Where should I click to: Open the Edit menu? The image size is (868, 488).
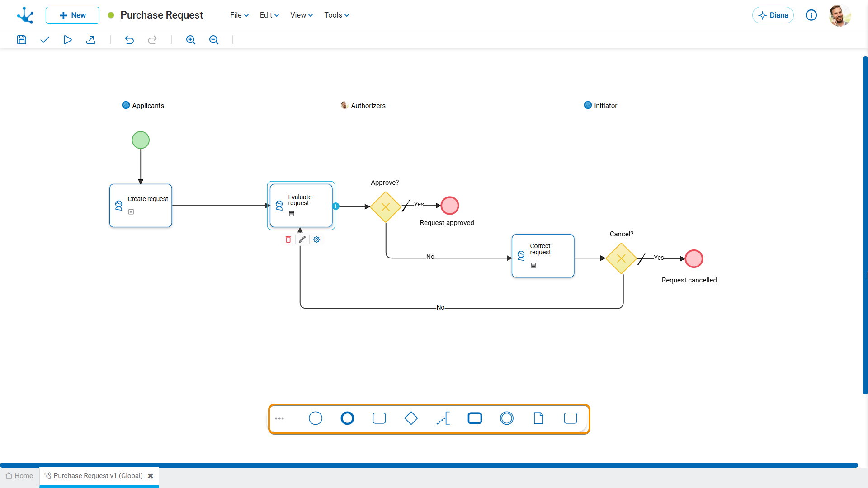[x=269, y=15]
